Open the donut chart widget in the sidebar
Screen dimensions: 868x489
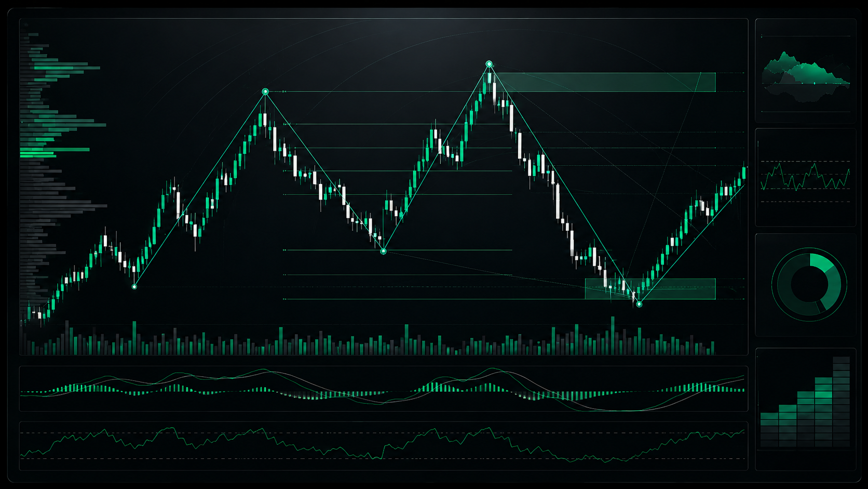click(x=806, y=285)
